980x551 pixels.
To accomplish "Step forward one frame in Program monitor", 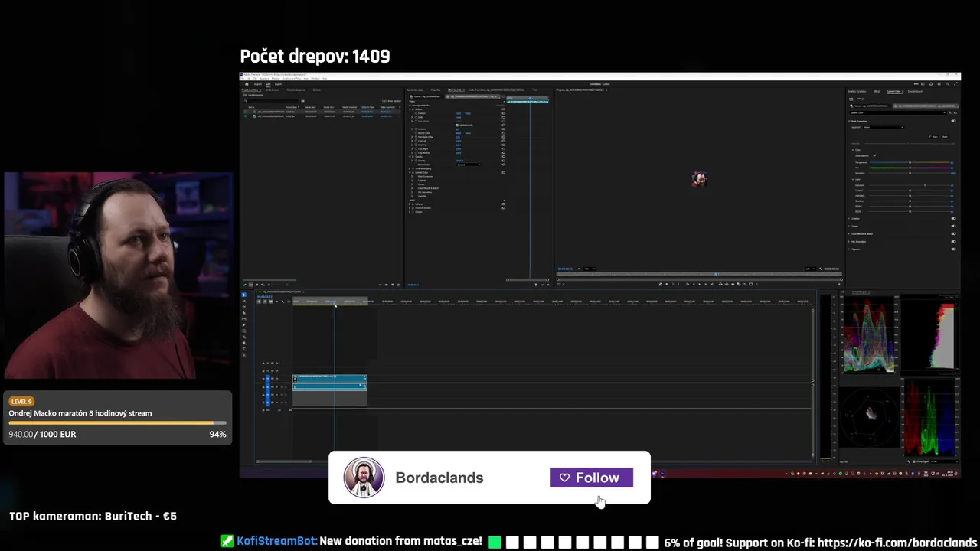I will point(705,284).
